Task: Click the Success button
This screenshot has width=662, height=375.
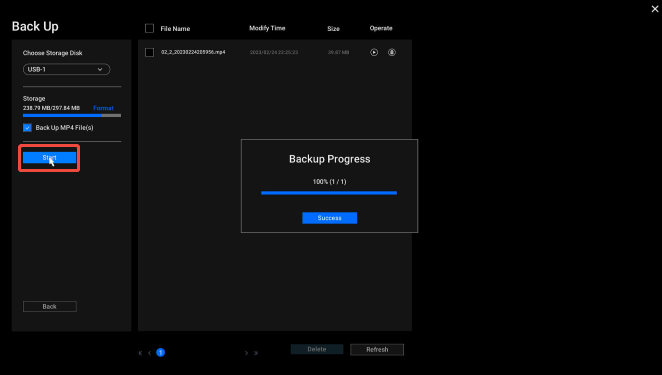Action: 330,218
